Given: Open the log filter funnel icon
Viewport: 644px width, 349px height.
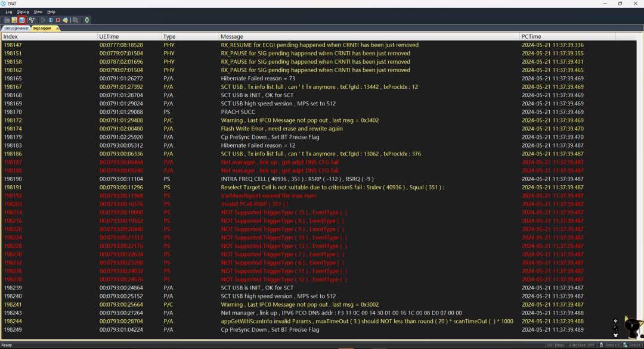Looking at the screenshot, I should point(32,20).
